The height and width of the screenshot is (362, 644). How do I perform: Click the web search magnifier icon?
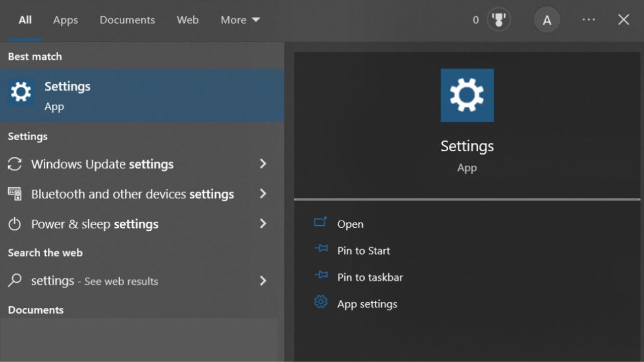coord(15,281)
